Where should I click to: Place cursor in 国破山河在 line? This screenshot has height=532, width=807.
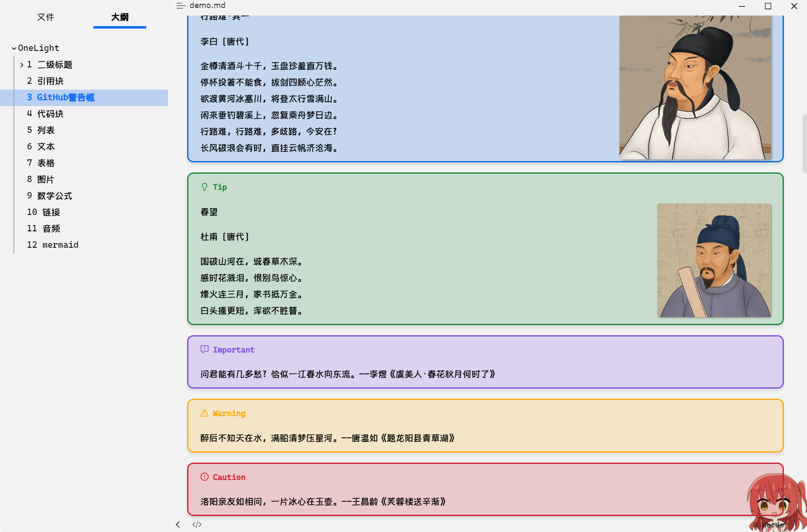[251, 262]
